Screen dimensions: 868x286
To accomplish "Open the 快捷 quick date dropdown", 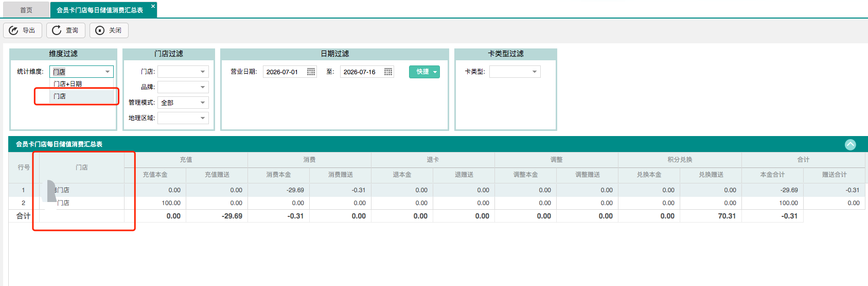I will (x=424, y=72).
